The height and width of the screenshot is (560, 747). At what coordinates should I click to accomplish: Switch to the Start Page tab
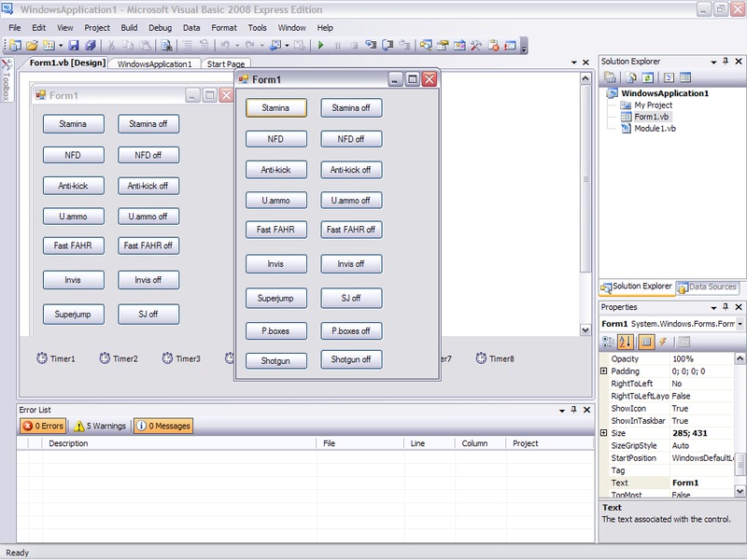[x=226, y=63]
